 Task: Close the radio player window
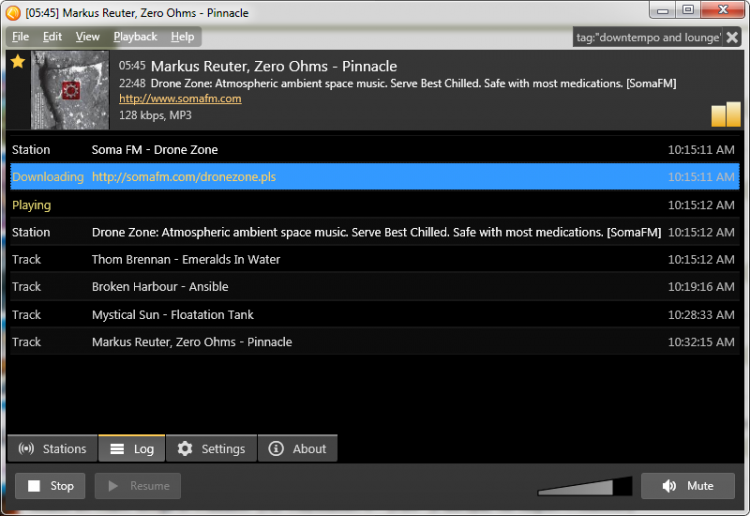click(723, 10)
